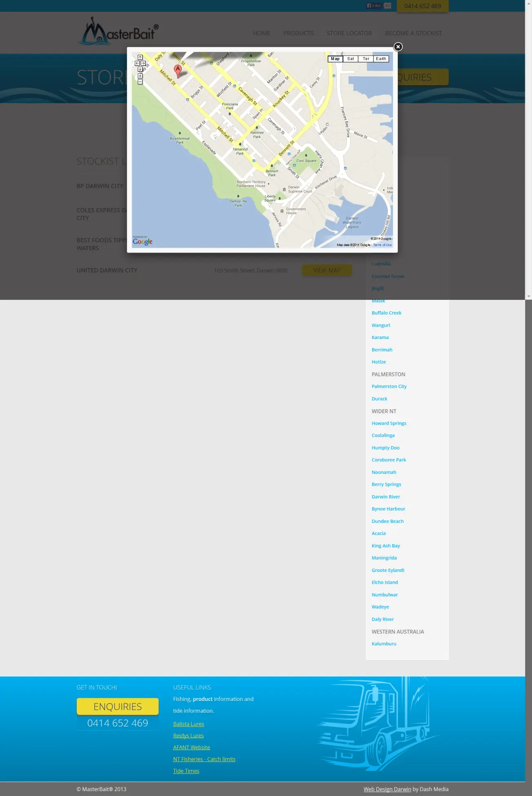Screen dimensions: 532x796
Task: Zoom out of the map with minus icon
Action: point(140,82)
